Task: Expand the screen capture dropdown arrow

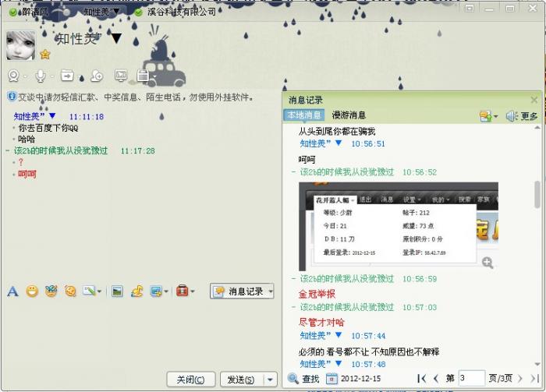Action: 166,291
